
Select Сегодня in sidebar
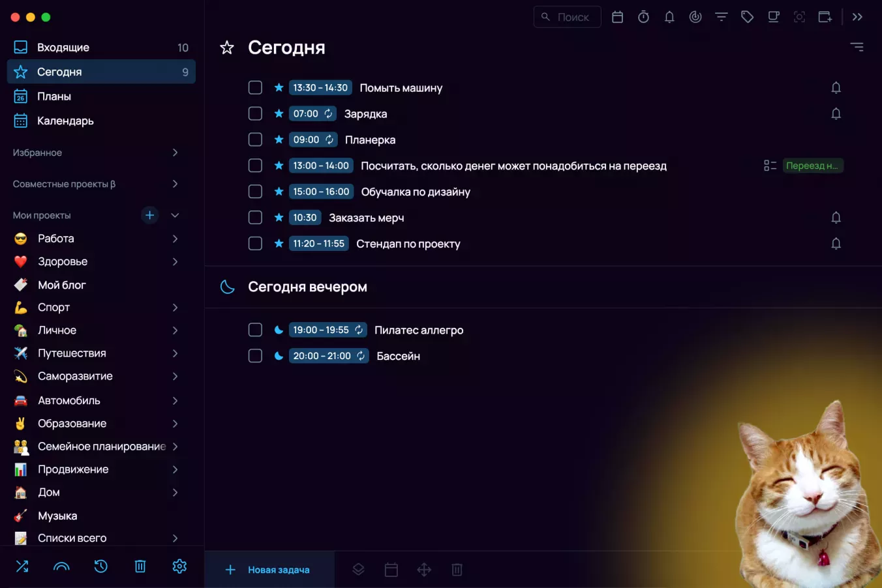(101, 72)
